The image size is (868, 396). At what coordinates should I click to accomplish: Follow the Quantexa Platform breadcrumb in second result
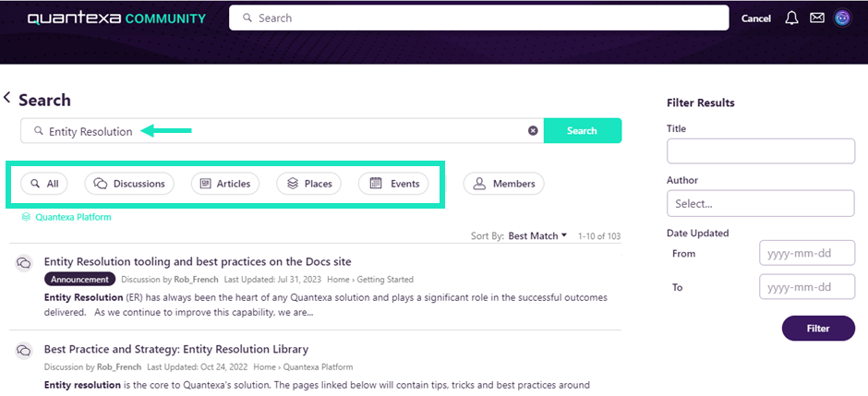coord(318,366)
